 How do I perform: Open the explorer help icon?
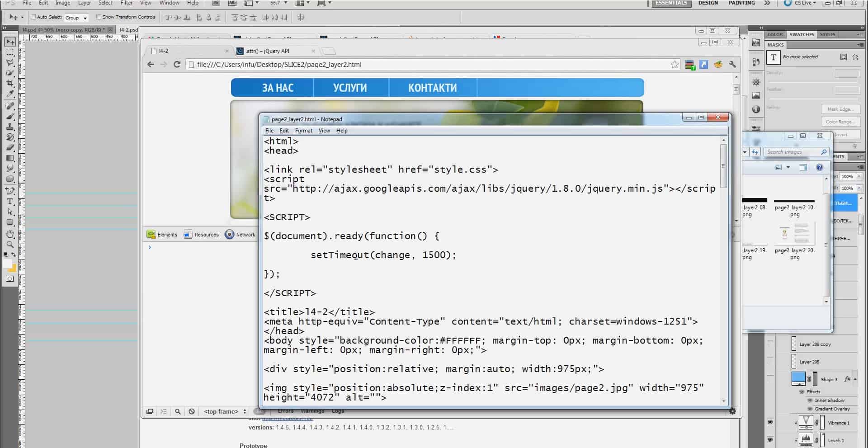[x=819, y=167]
